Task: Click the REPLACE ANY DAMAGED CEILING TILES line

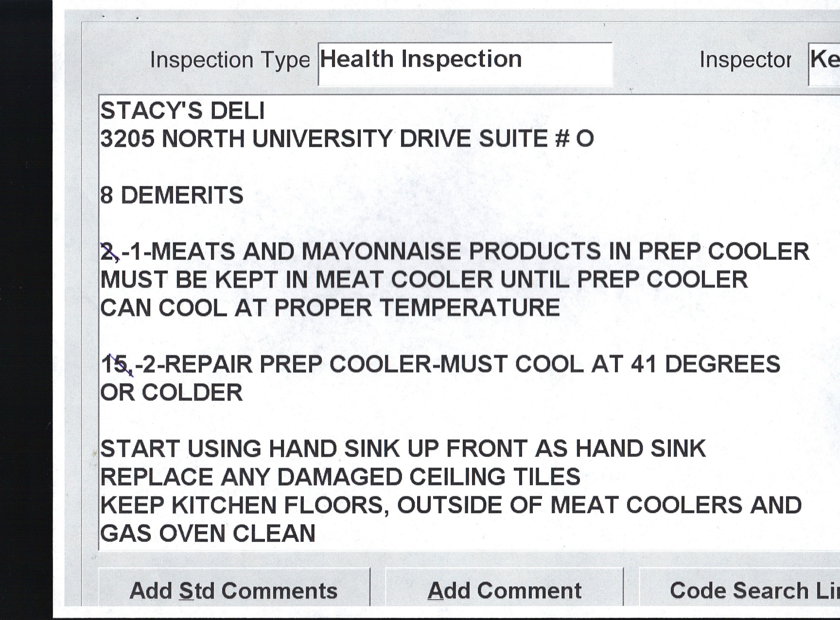Action: (340, 477)
